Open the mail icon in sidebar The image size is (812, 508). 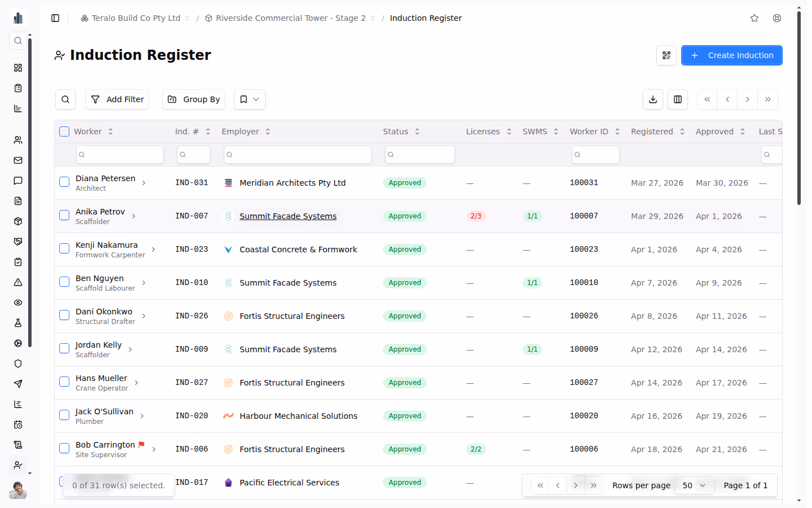(18, 160)
